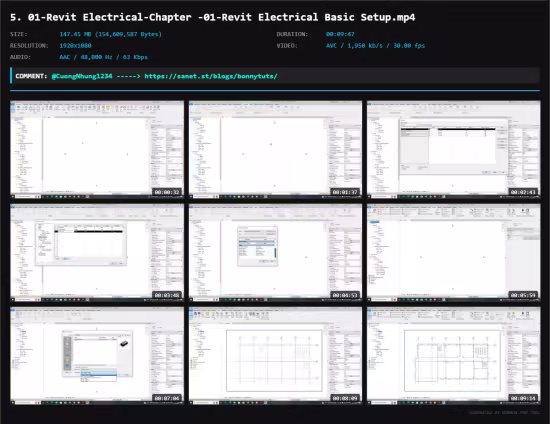The width and height of the screenshot is (550, 424).
Task: Select the frame stamped 00:03:48
Action: click(97, 253)
